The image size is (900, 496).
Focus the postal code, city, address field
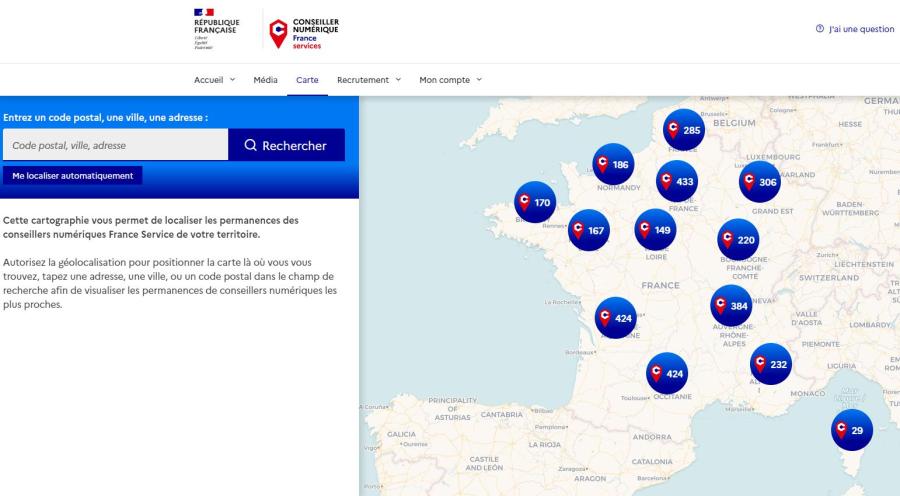click(115, 146)
